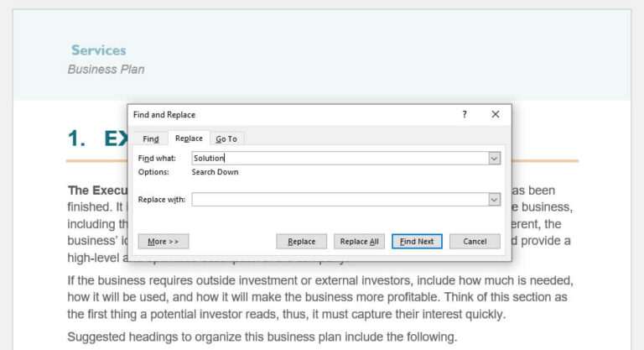The image size is (644, 350).
Task: Close the Find and Replace dialog
Action: coord(495,114)
